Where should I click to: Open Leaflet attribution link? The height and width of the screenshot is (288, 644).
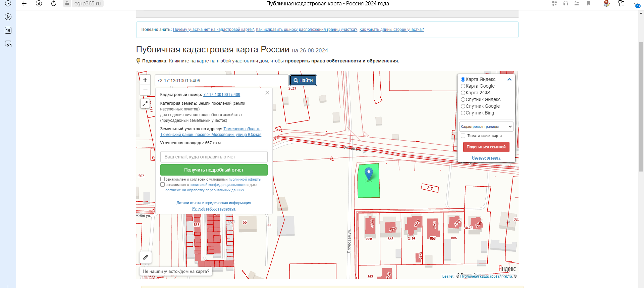point(448,276)
